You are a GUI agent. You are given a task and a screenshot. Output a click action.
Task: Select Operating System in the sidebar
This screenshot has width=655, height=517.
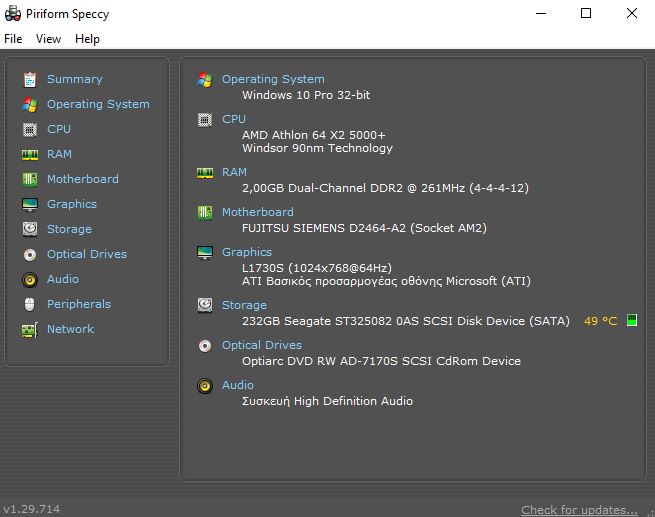(98, 104)
